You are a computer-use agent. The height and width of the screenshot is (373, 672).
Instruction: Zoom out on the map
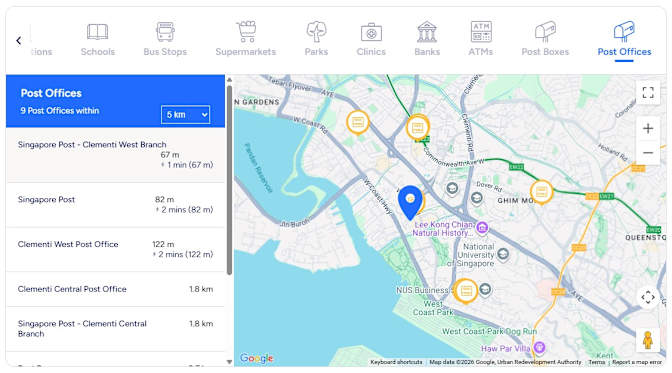click(648, 153)
